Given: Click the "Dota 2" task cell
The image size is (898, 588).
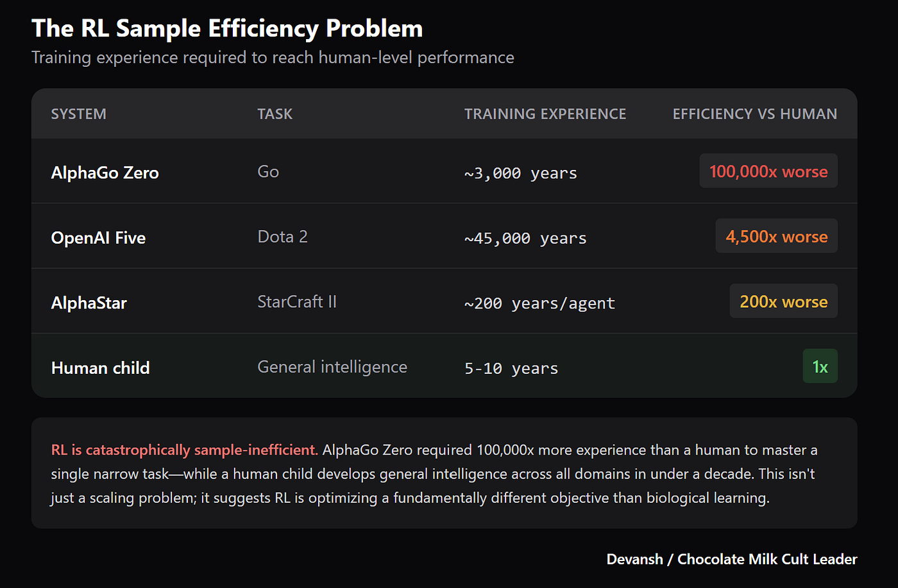Looking at the screenshot, I should tap(282, 237).
